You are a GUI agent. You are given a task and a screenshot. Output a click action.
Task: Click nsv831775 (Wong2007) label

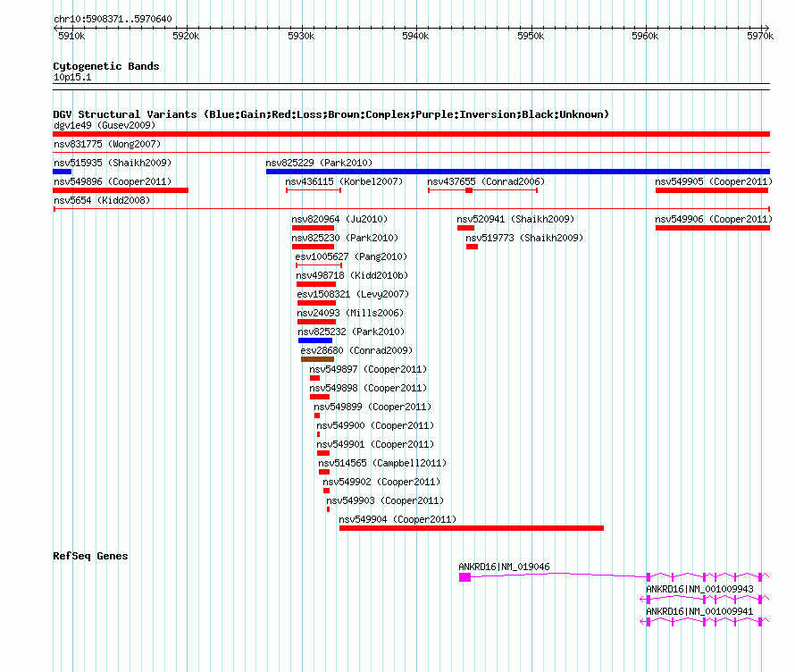tap(107, 144)
